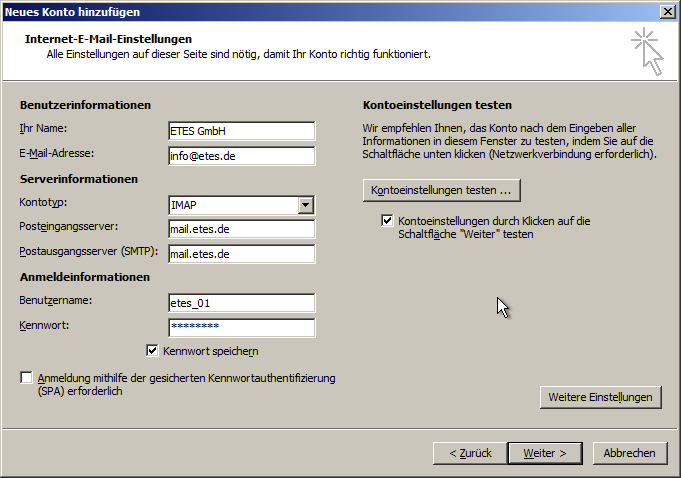Image resolution: width=681 pixels, height=478 pixels.
Task: Click the 'Kennwort:' label
Action: [44, 325]
